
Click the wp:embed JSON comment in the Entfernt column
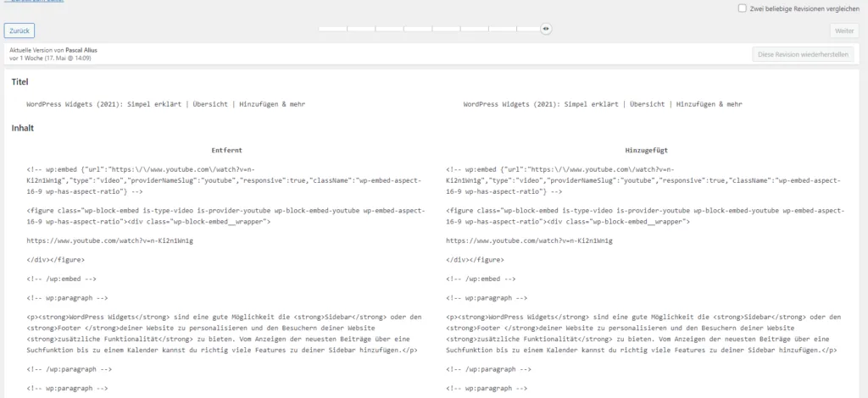point(224,180)
